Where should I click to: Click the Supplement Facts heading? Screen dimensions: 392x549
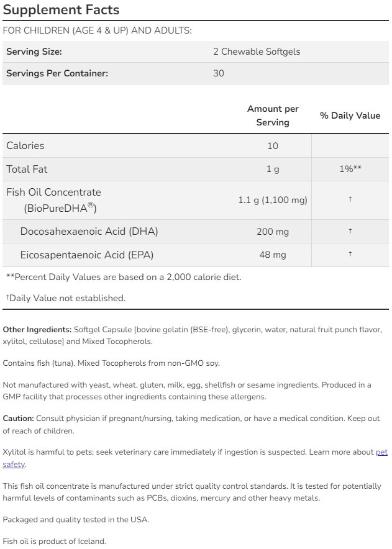pos(61,11)
